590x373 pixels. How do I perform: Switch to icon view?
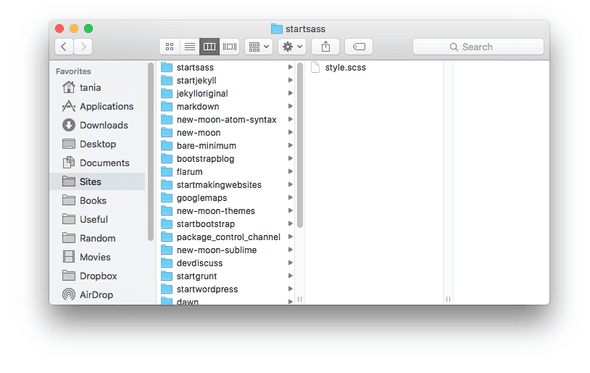tap(170, 47)
